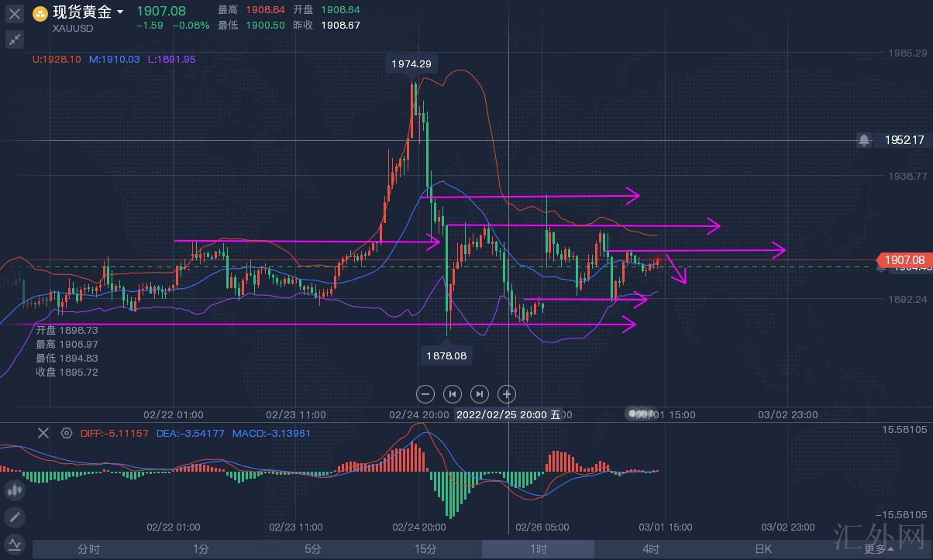Click 02/24 20:00 on the MACD date axis

(419, 527)
